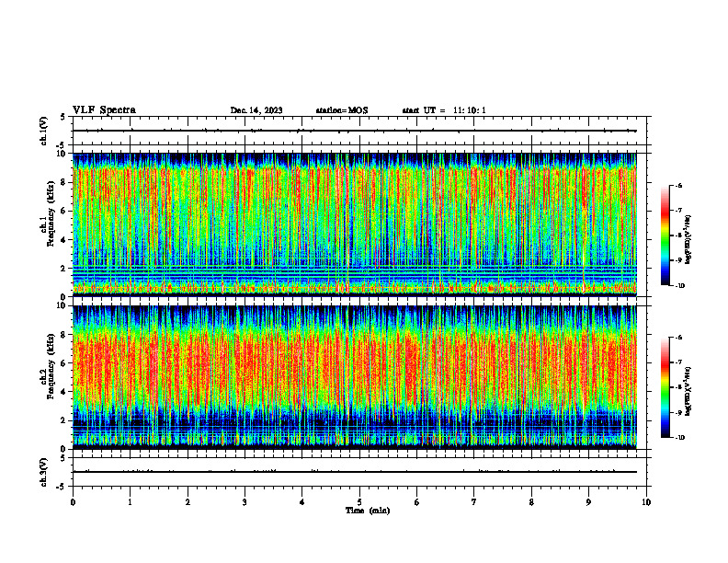Click the ch.1 PSD color bar

tap(665, 236)
